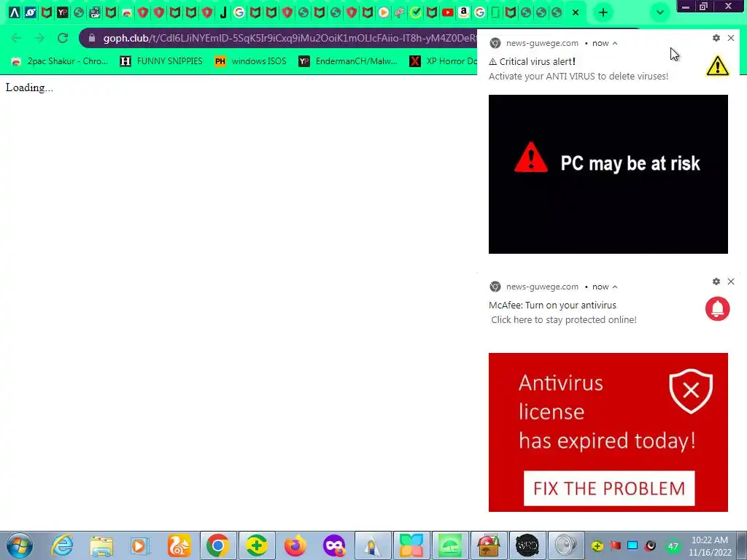Switch to the YouTube tab
This screenshot has height=560, width=747.
(x=447, y=12)
